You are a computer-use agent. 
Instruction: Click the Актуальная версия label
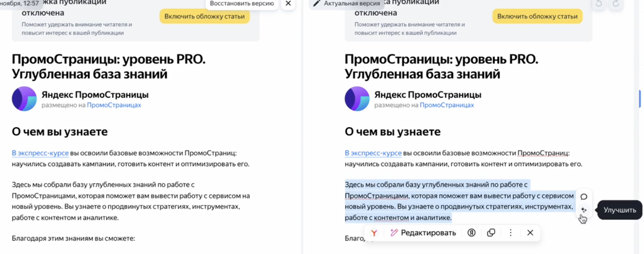[x=352, y=4]
